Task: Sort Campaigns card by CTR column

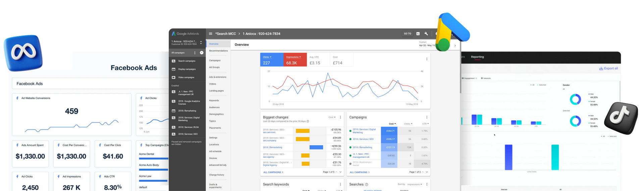Action: 425,124
